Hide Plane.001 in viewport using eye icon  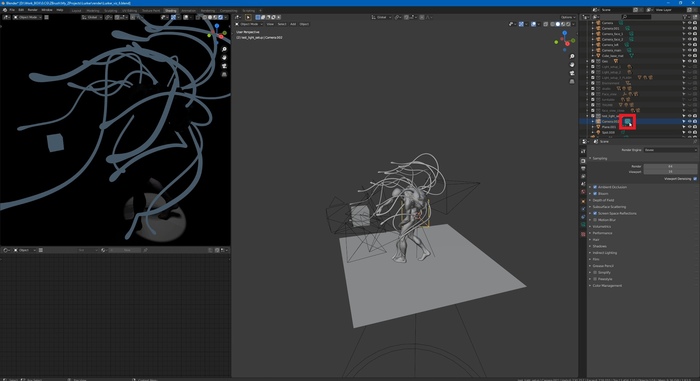click(x=689, y=127)
